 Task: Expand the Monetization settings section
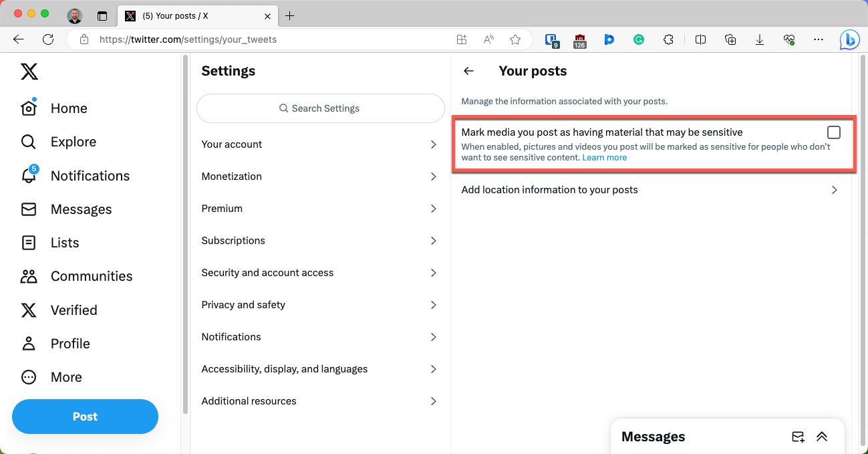[319, 176]
